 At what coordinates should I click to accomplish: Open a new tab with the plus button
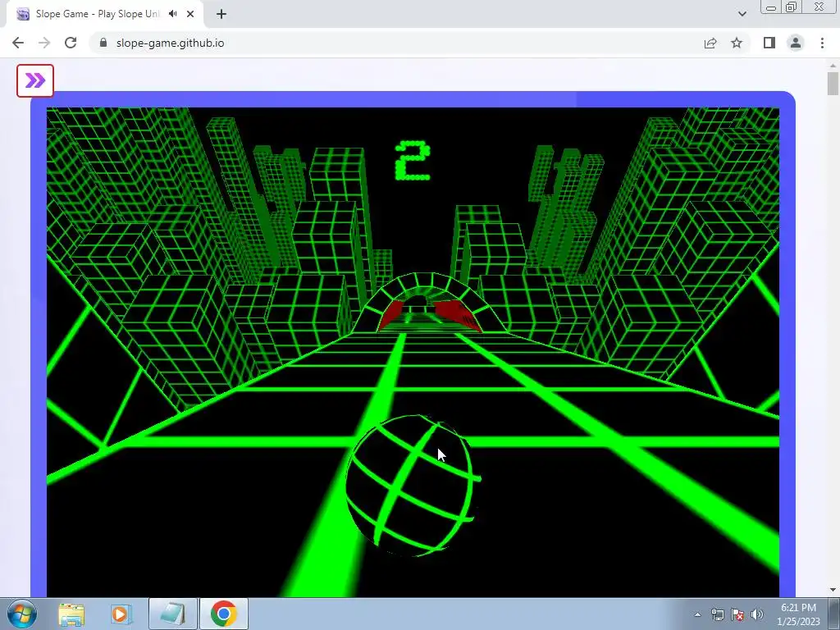click(x=221, y=14)
